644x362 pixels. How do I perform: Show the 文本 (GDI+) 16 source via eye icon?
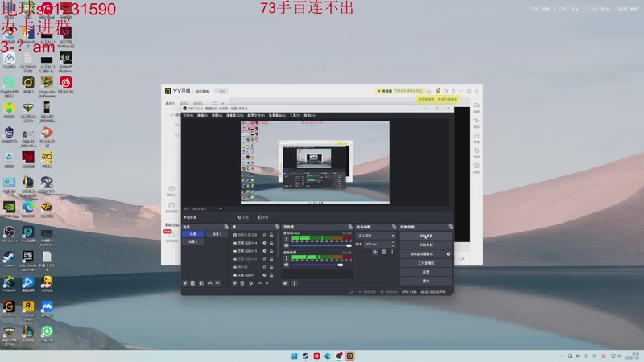(265, 259)
